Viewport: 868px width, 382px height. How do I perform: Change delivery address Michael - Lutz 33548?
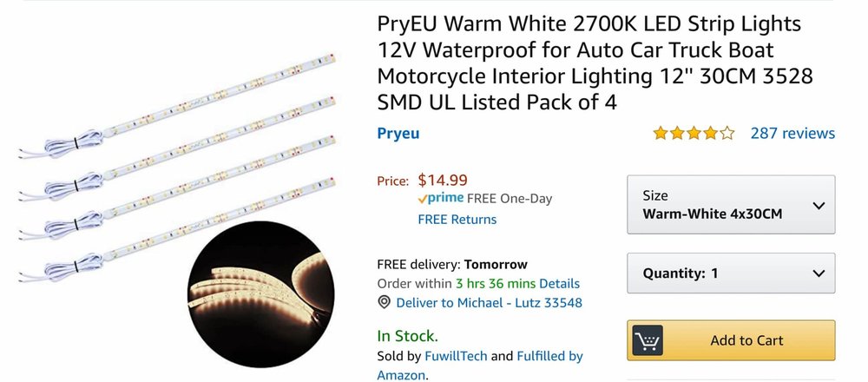[489, 303]
